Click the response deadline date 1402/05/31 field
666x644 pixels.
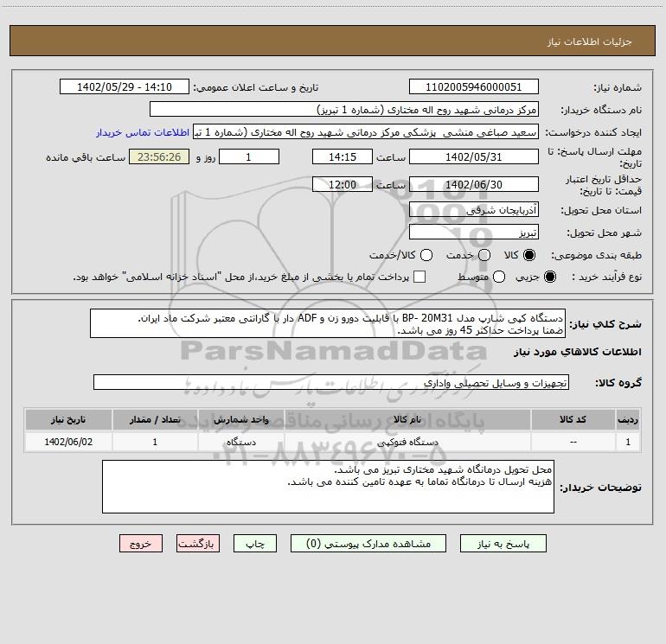click(x=474, y=156)
